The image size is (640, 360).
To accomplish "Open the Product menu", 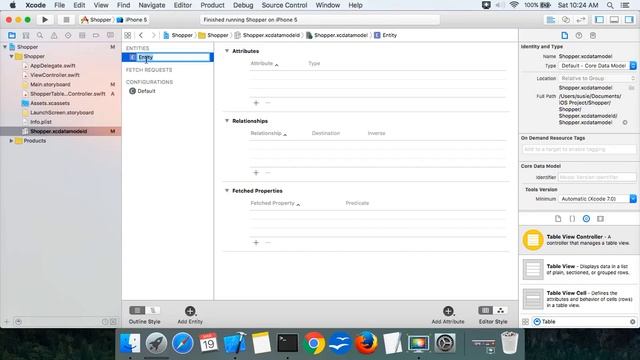I will pos(212,5).
